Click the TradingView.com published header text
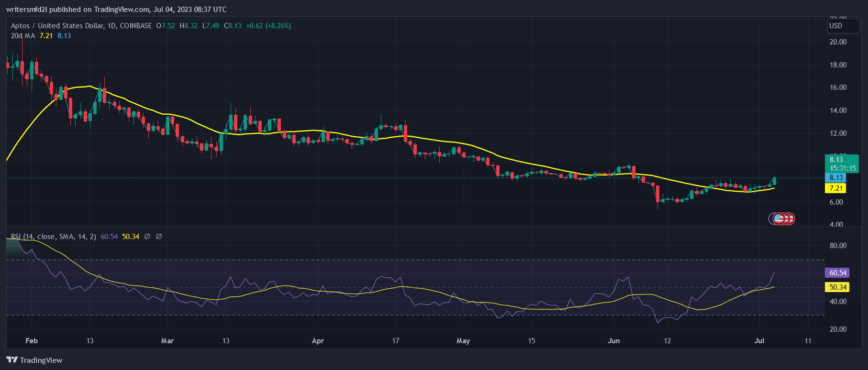 pyautogui.click(x=116, y=9)
